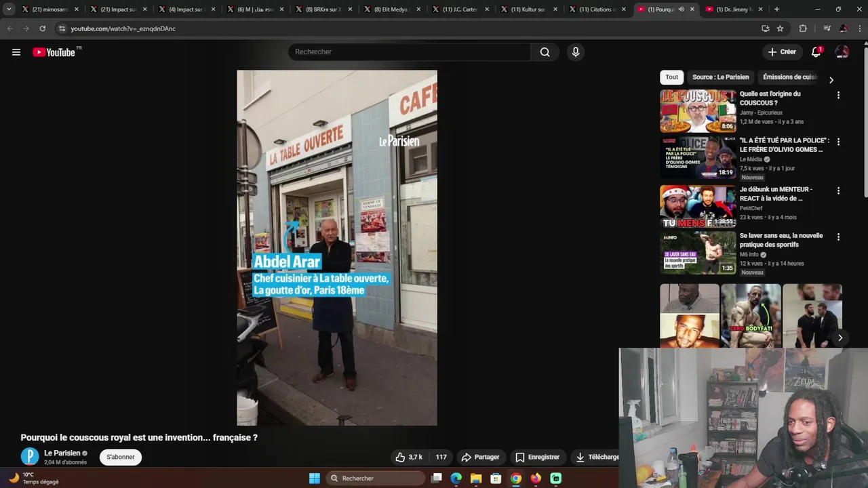The width and height of the screenshot is (868, 488).
Task: Select the 'Source : Le Parisien' chip
Action: tap(720, 77)
